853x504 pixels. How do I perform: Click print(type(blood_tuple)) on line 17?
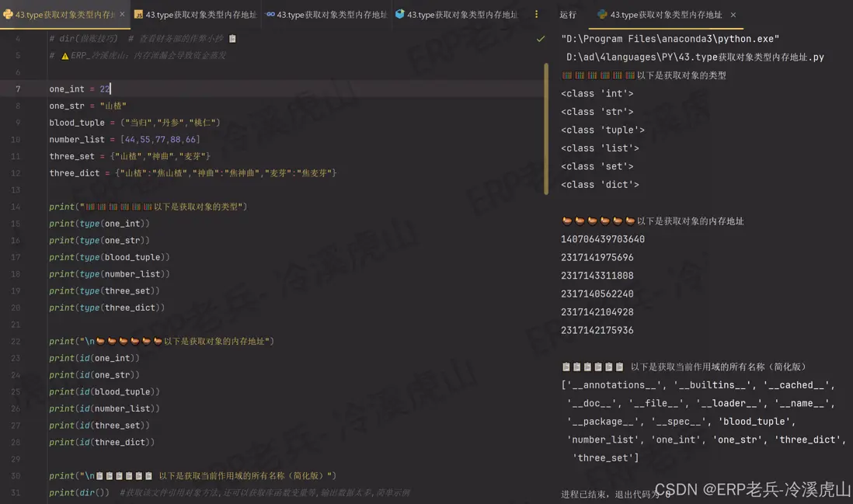110,257
